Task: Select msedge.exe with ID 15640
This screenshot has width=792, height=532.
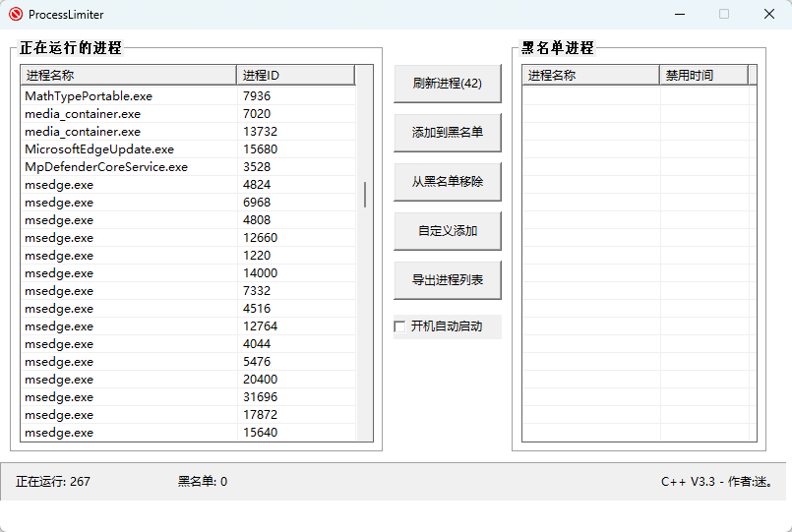Action: (x=188, y=432)
